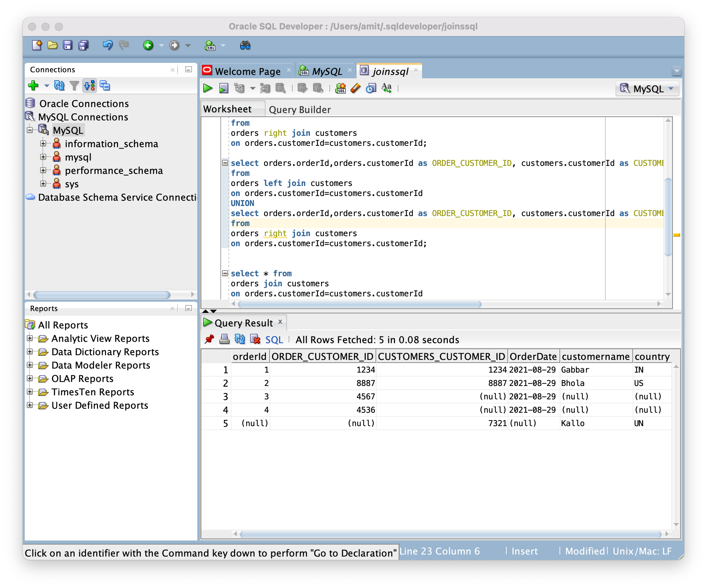Switch to the MySQL worksheet tab

pos(326,71)
